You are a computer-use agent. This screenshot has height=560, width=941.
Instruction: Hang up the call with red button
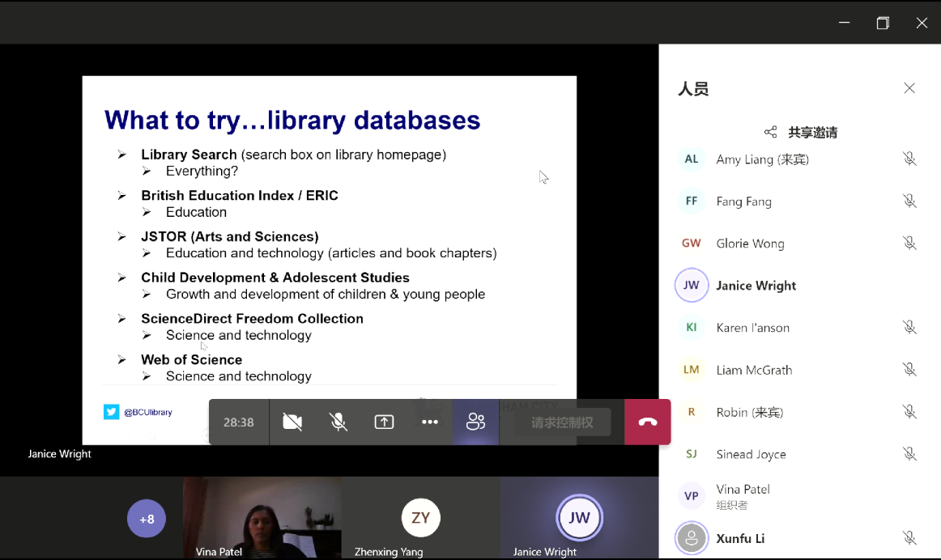648,422
